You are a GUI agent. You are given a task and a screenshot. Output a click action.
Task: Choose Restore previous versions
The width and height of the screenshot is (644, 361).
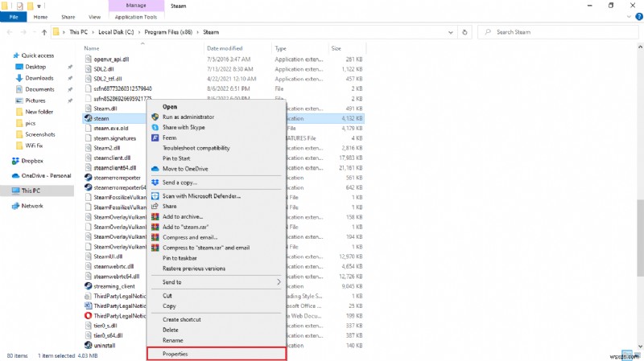tap(217, 269)
